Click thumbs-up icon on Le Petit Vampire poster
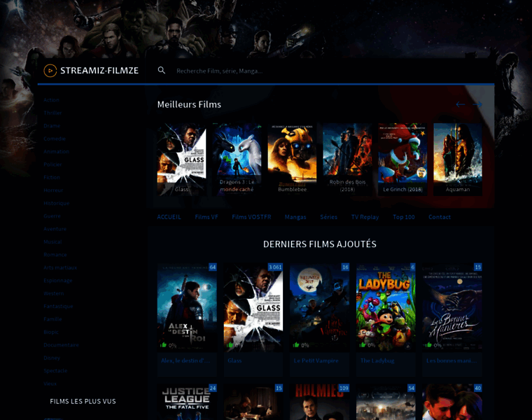 296,345
